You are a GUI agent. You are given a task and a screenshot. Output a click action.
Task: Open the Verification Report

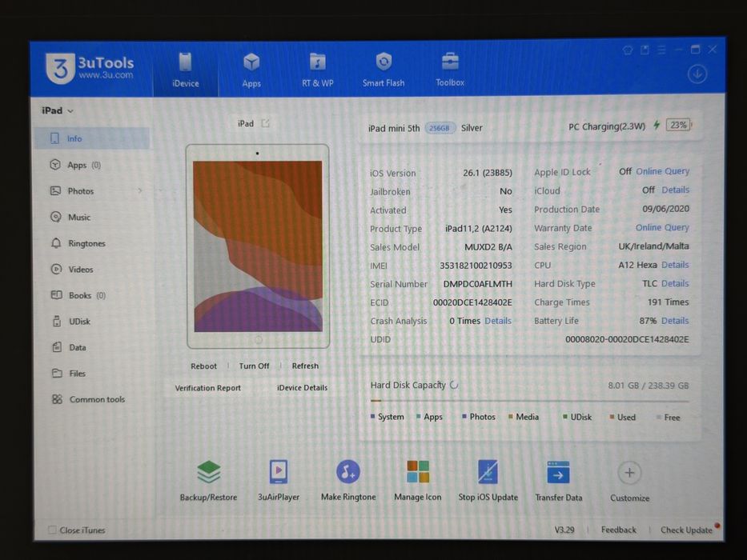pos(207,388)
